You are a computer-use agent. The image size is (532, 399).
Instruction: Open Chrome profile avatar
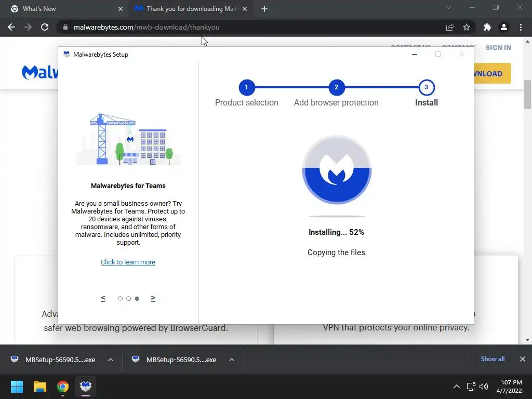click(x=504, y=27)
